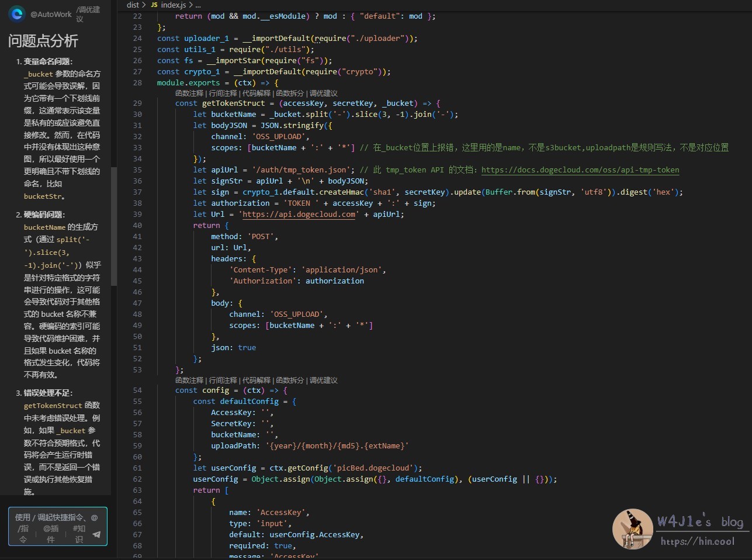Focus the AutoWork chat input box

(x=57, y=517)
